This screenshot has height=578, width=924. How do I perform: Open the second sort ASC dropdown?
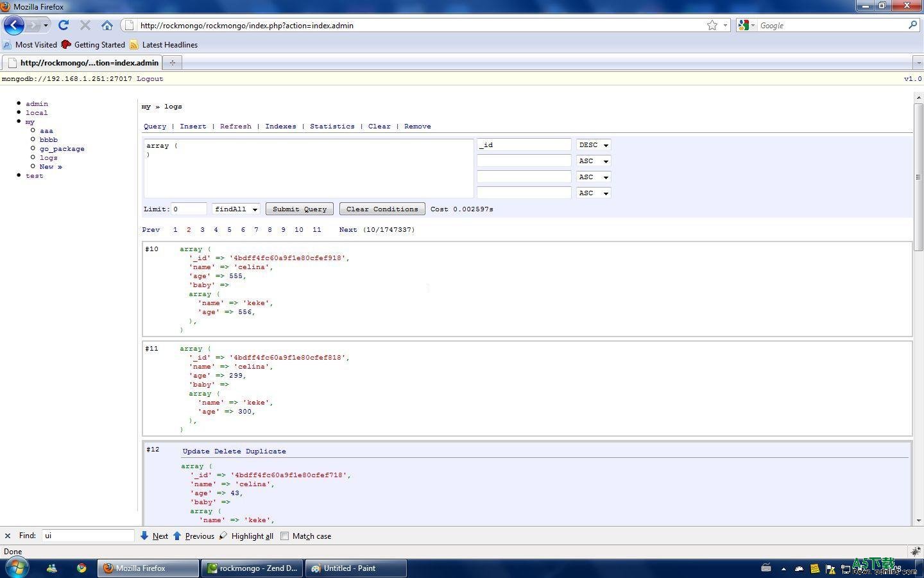click(594, 161)
